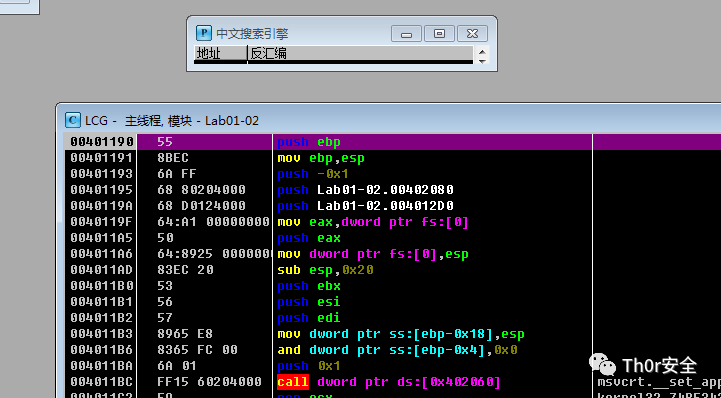Click the 地址 column header
The image size is (721, 398).
click(x=220, y=53)
